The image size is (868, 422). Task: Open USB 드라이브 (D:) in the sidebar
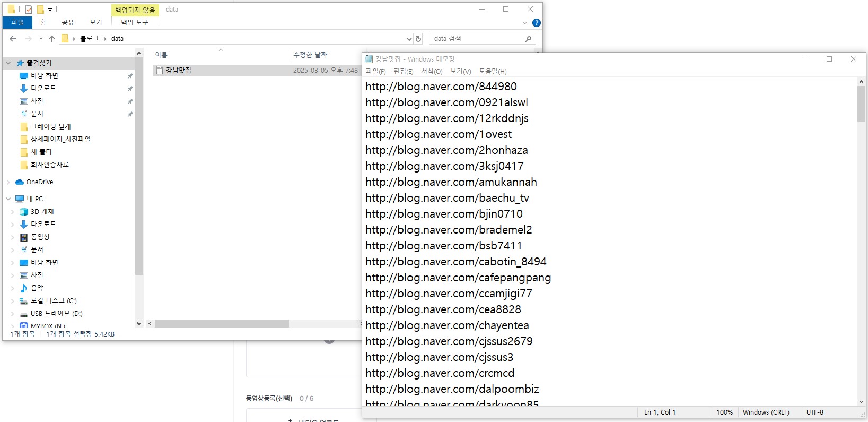pos(56,314)
